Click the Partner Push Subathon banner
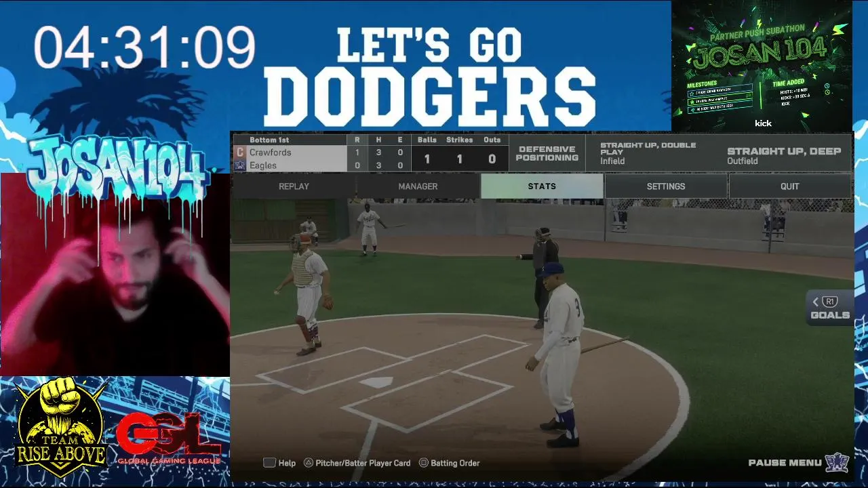 point(762,65)
